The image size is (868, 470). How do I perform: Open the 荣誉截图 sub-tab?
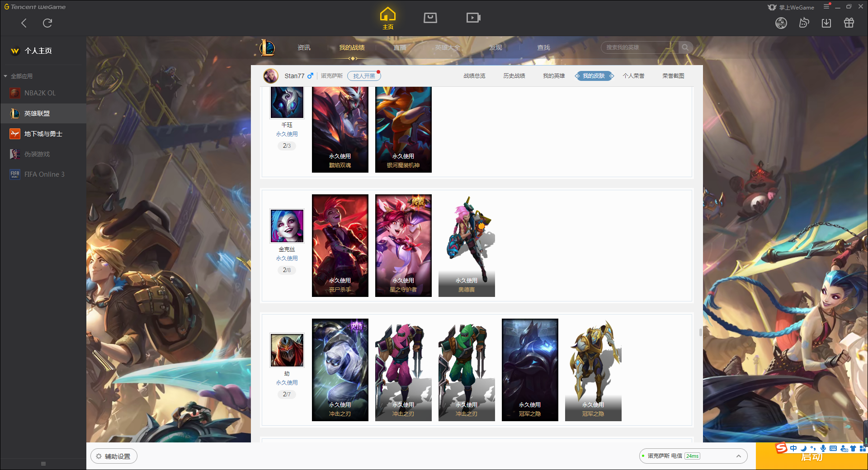pos(673,76)
